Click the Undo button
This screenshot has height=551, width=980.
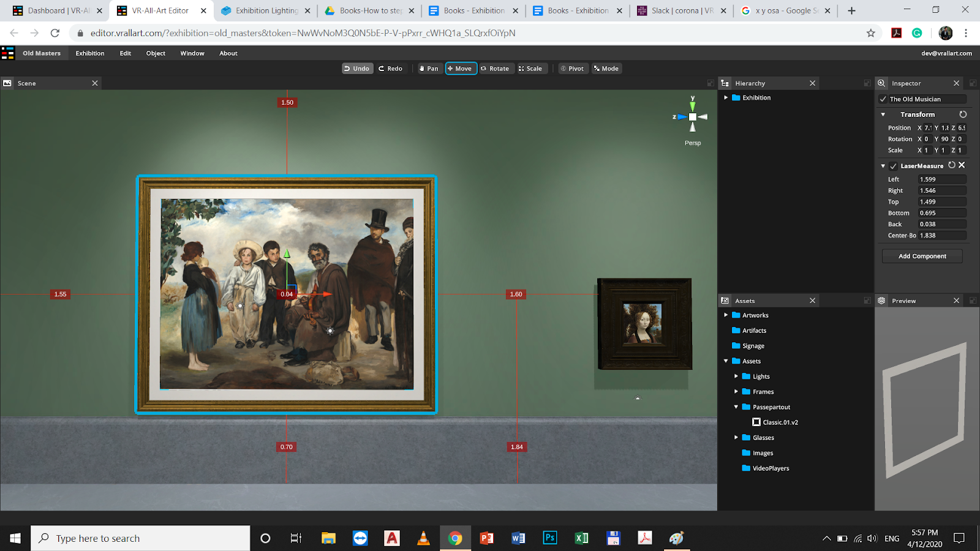357,69
